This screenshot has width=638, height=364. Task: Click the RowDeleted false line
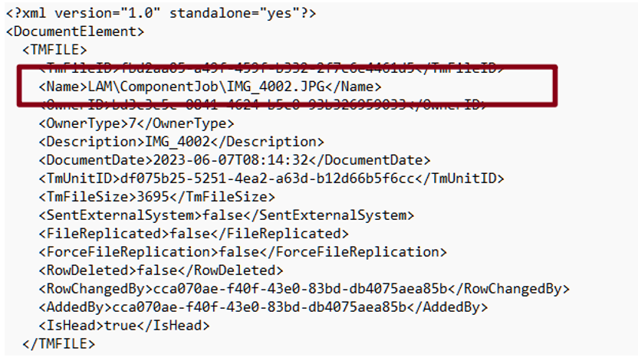(x=161, y=271)
